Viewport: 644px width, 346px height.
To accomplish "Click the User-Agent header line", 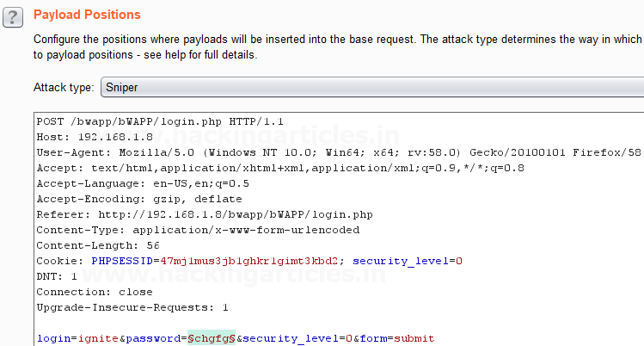I will 339,152.
